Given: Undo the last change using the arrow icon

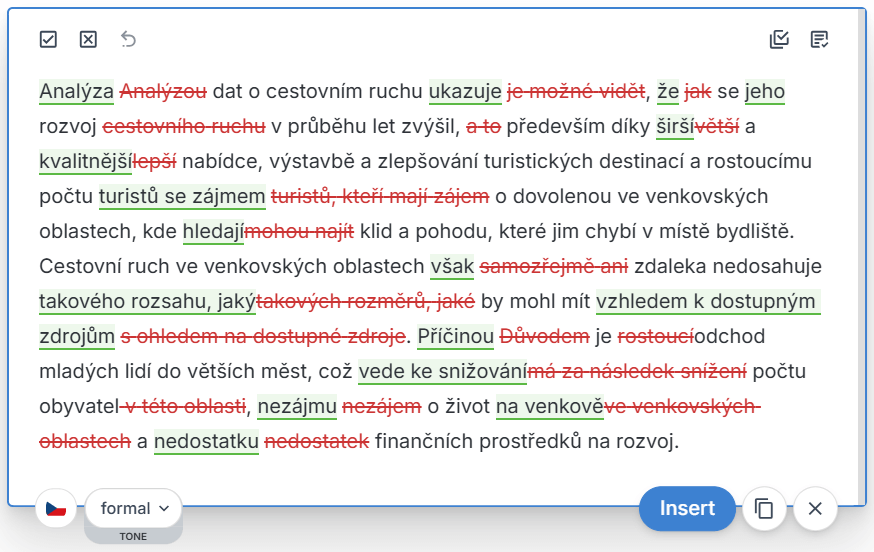Looking at the screenshot, I should point(128,40).
